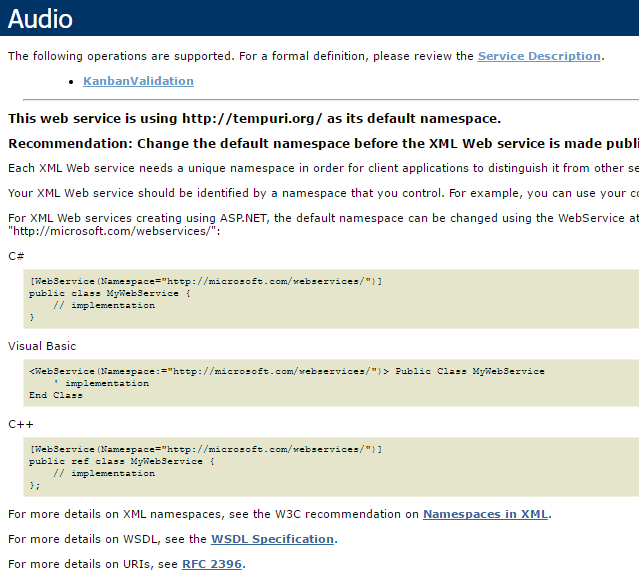This screenshot has height=581, width=639.
Task: Click the bullet before KanbanValidation
Action: [72, 81]
